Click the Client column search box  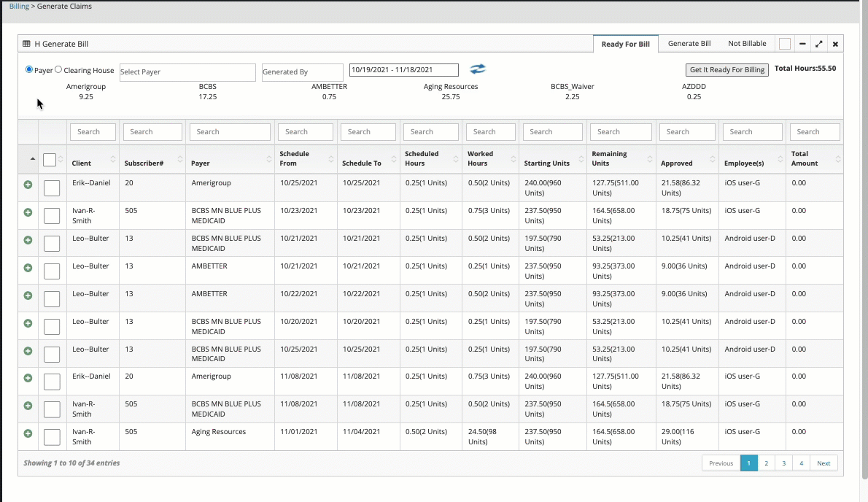click(x=93, y=132)
